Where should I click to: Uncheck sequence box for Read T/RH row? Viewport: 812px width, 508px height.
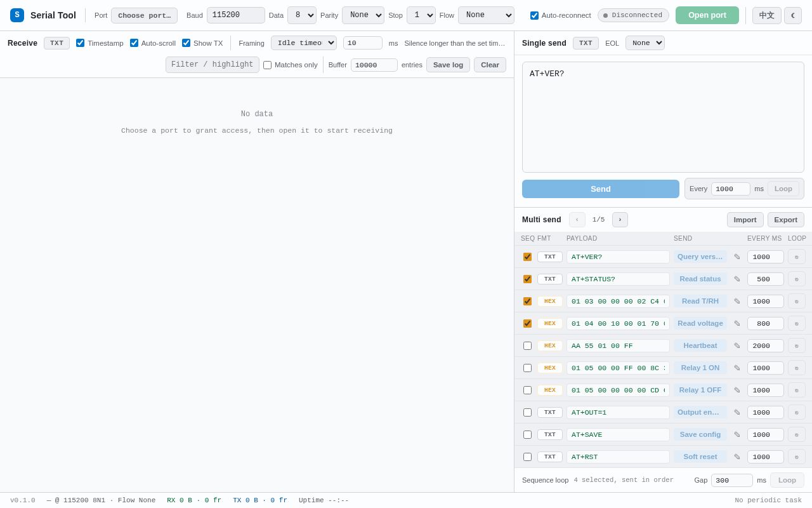[527, 301]
